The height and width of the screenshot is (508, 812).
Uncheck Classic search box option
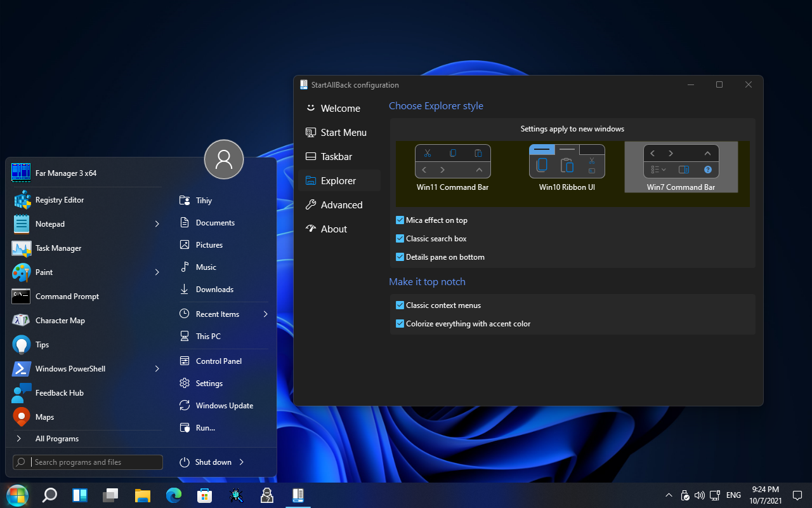point(400,239)
